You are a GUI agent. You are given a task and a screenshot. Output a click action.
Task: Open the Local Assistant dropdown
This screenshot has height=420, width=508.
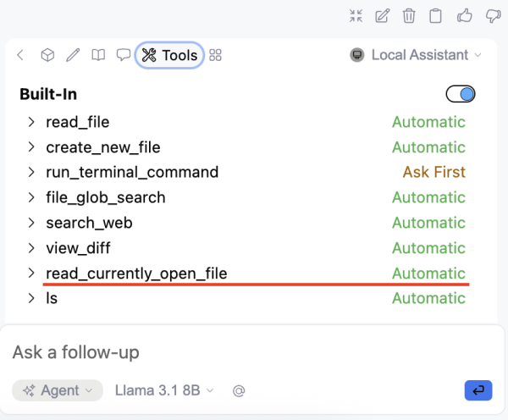pos(416,55)
